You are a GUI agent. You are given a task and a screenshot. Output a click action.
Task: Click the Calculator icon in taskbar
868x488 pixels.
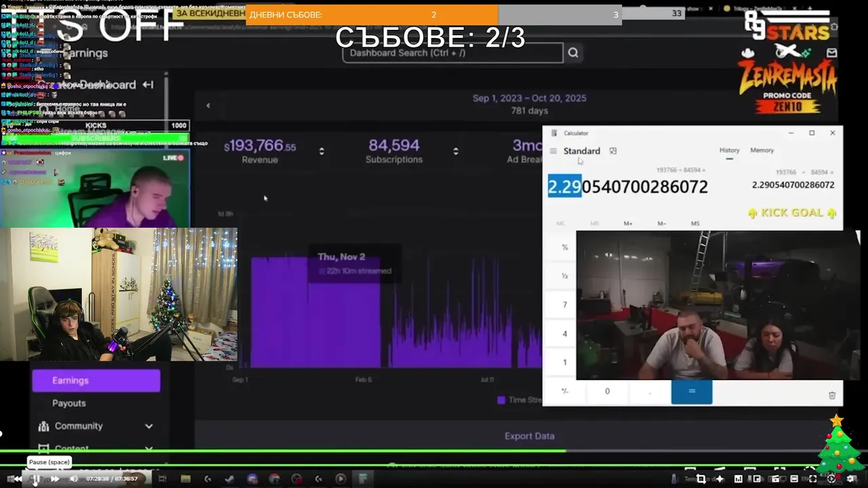(363, 479)
